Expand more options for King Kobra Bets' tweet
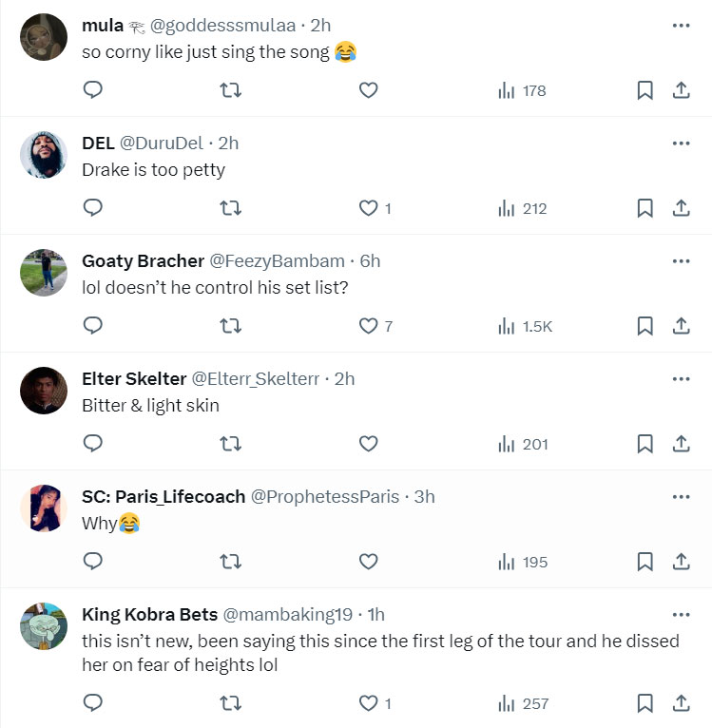Viewport: 712px width, 728px height. (681, 615)
